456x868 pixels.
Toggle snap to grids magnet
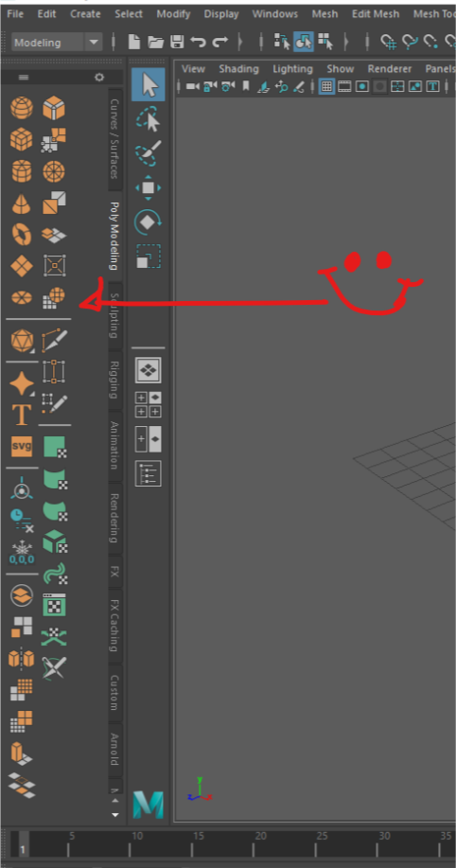pyautogui.click(x=389, y=42)
